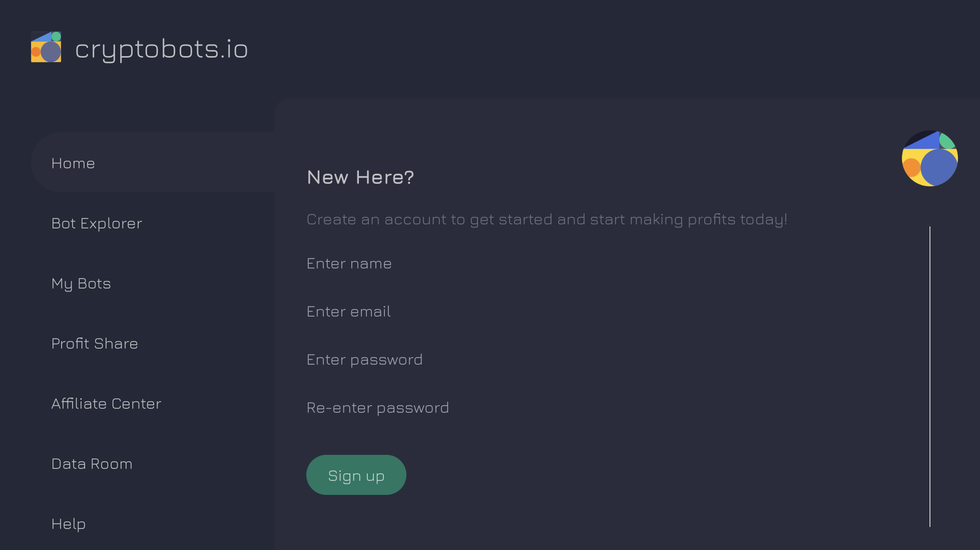Open Bot Explorer in the sidebar

point(97,223)
